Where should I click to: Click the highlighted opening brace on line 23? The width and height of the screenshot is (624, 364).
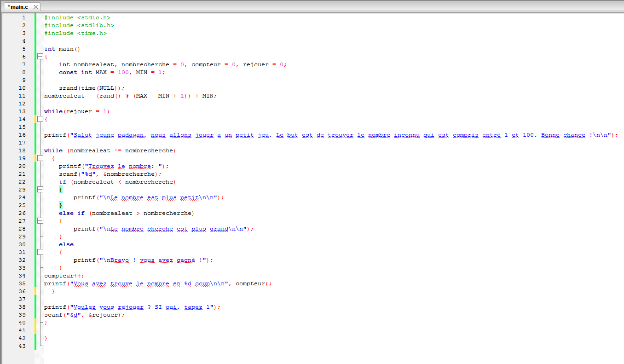coord(60,190)
